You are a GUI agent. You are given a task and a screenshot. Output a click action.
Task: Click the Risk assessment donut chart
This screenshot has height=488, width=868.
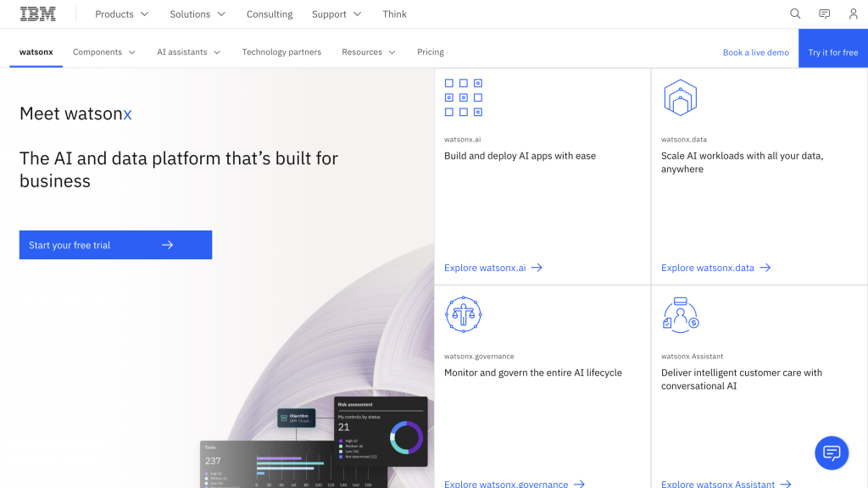406,438
